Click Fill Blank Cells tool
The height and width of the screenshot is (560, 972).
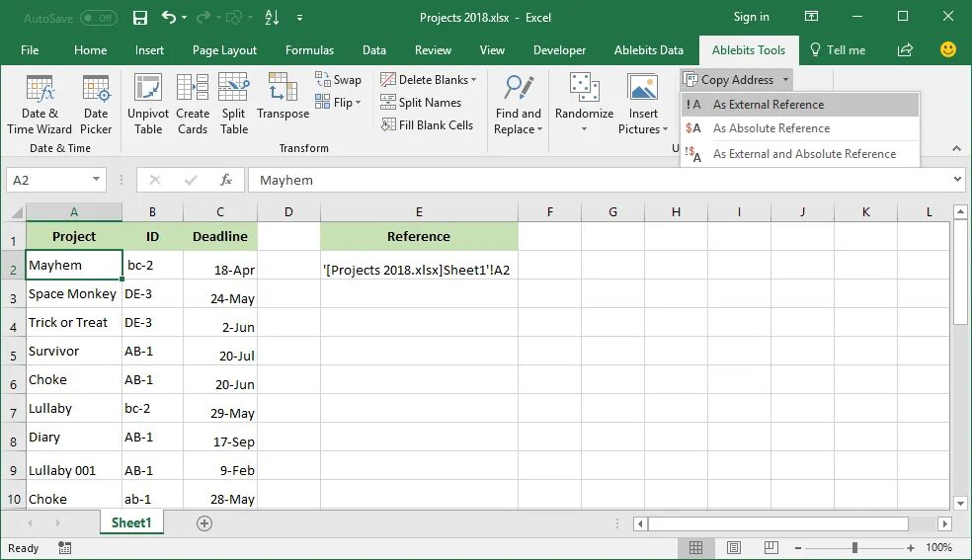point(427,125)
